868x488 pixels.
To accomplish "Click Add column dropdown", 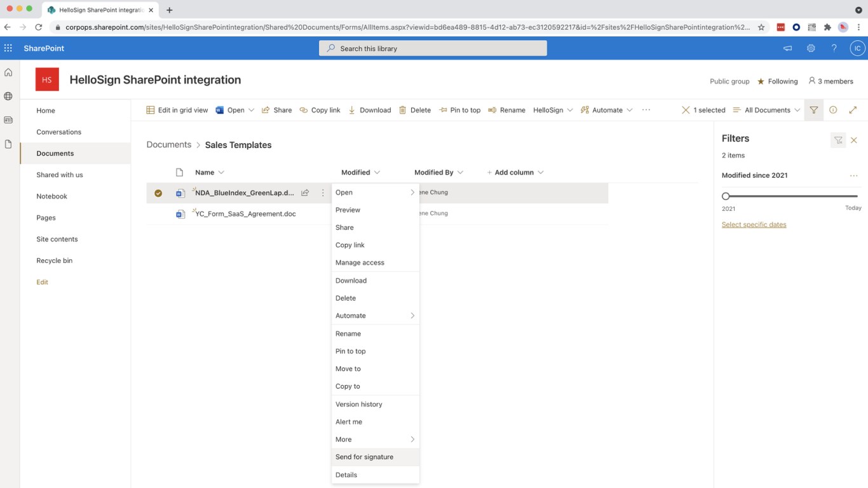I will tap(515, 172).
